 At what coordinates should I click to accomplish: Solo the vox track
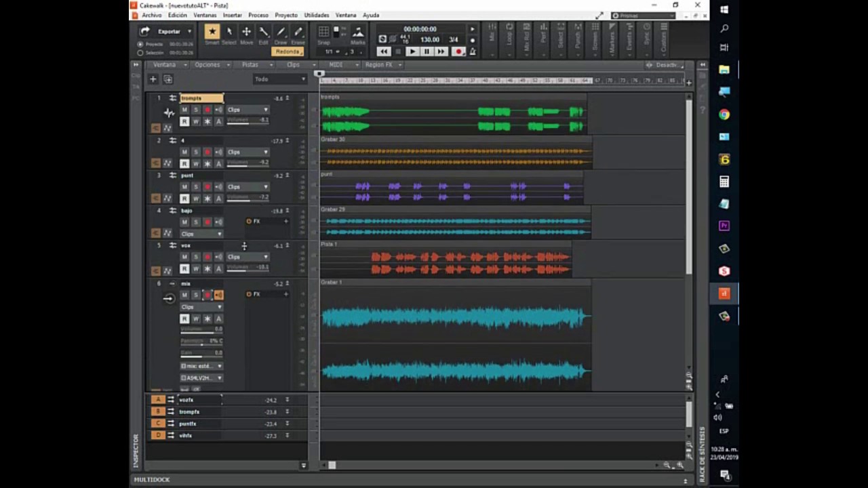(196, 257)
